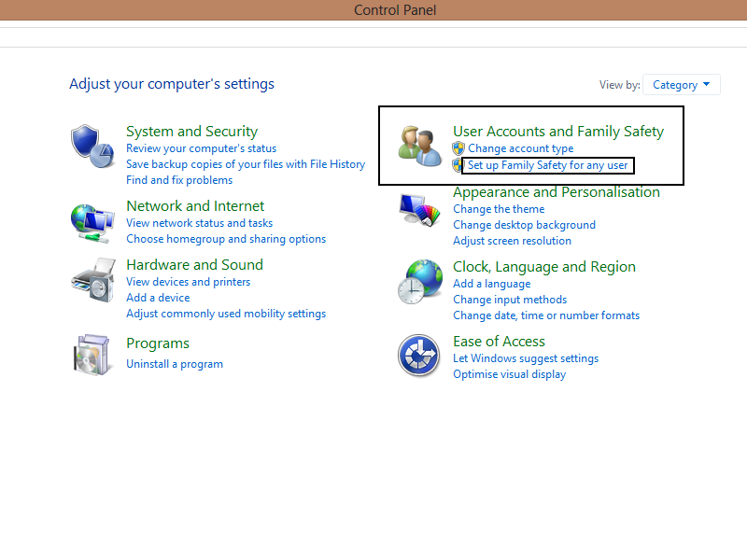Open Save backup copies with File History
This screenshot has height=560, width=747.
pyautogui.click(x=246, y=164)
